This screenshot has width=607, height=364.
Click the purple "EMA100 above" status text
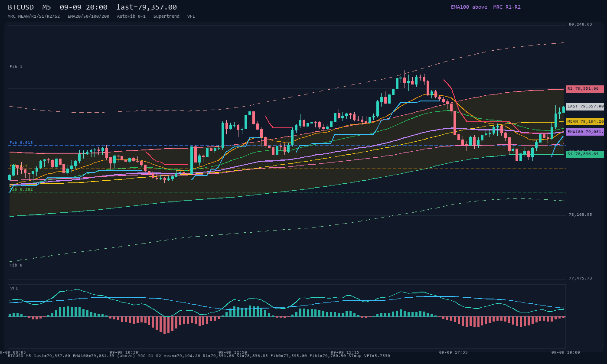tap(469, 7)
